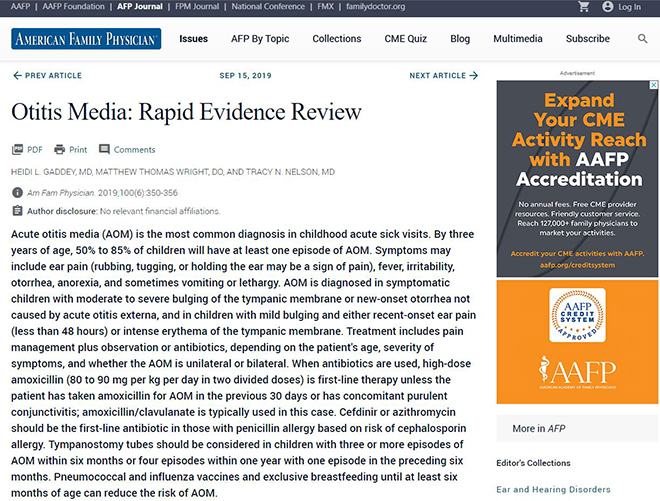Open the Collections menu item
This screenshot has width=660, height=501.
pyautogui.click(x=337, y=39)
